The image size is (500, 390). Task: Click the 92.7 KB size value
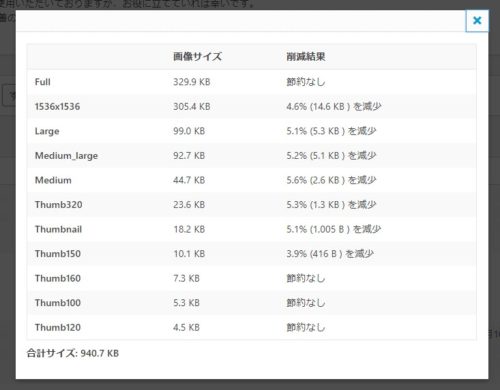pyautogui.click(x=189, y=156)
